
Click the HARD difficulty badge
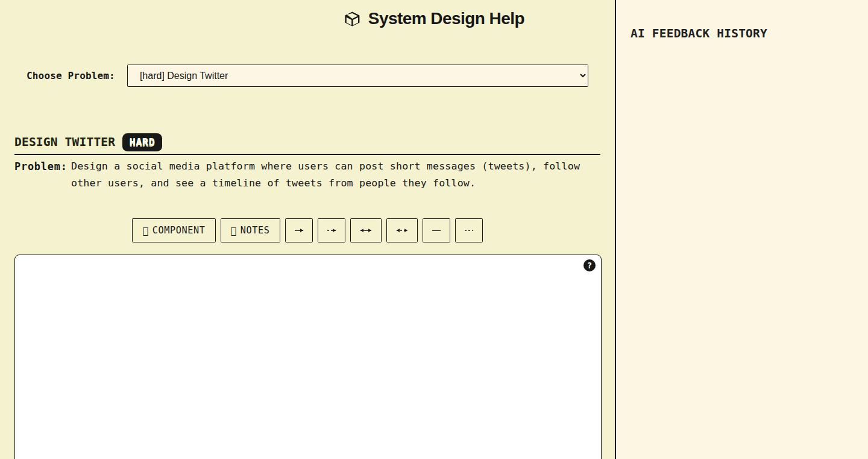(x=142, y=142)
